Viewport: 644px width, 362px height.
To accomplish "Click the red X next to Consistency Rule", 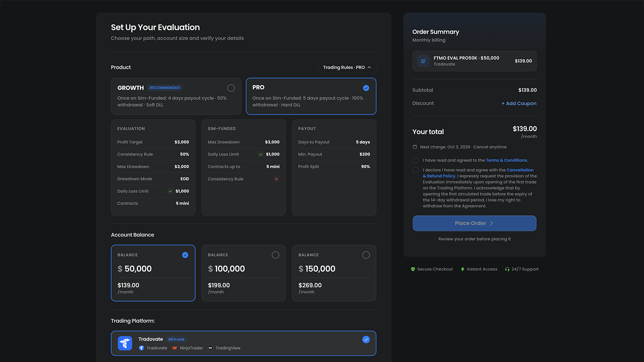I will [277, 179].
